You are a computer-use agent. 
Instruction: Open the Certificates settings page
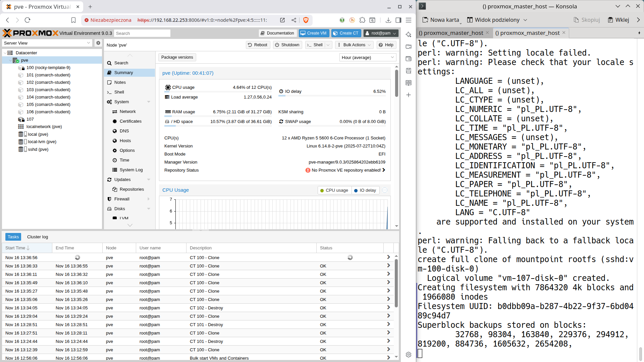click(130, 121)
